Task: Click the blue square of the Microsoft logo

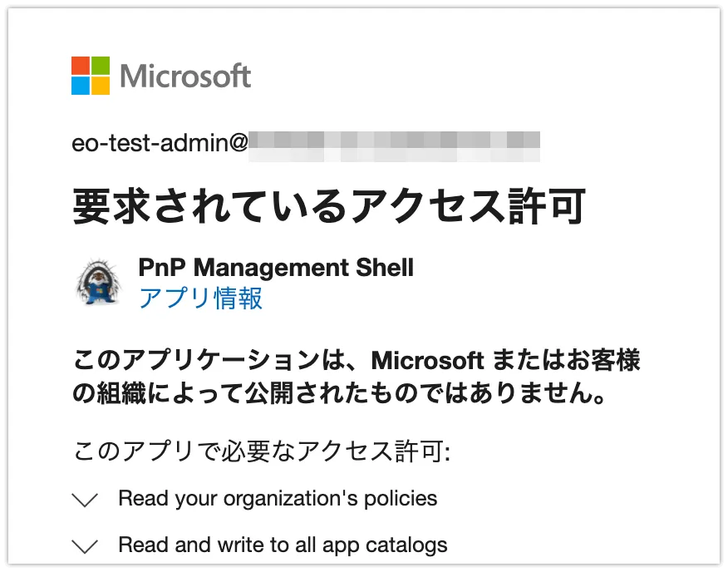Action: tap(81, 86)
